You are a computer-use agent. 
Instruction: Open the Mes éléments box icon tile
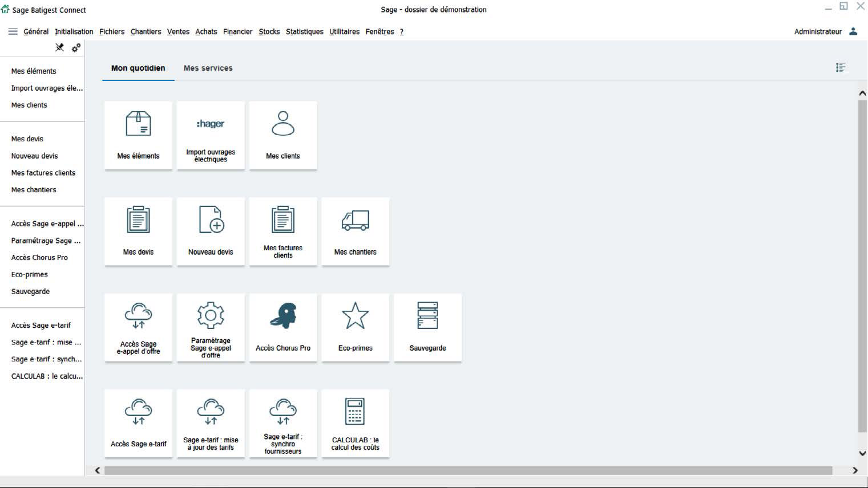pos(138,135)
